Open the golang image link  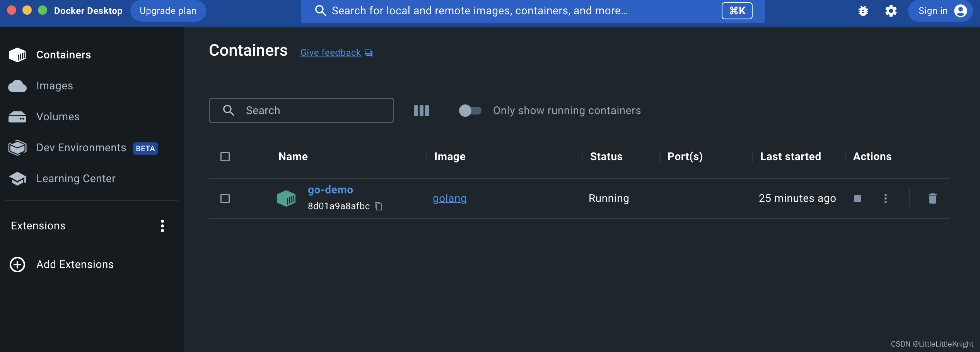tap(449, 198)
